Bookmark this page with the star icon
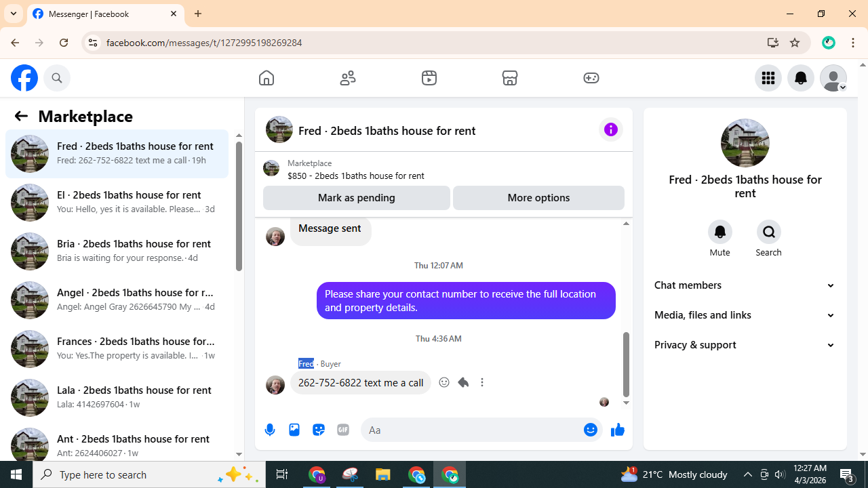 (795, 43)
